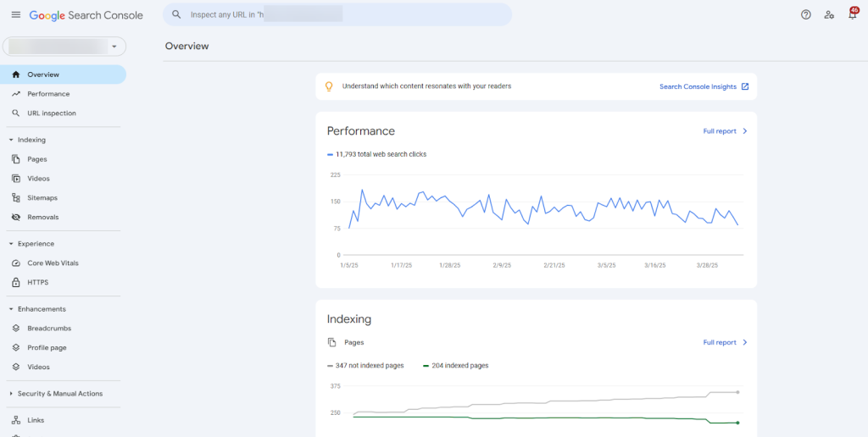Open the property selector dropdown
The width and height of the screenshot is (868, 437).
pyautogui.click(x=64, y=47)
